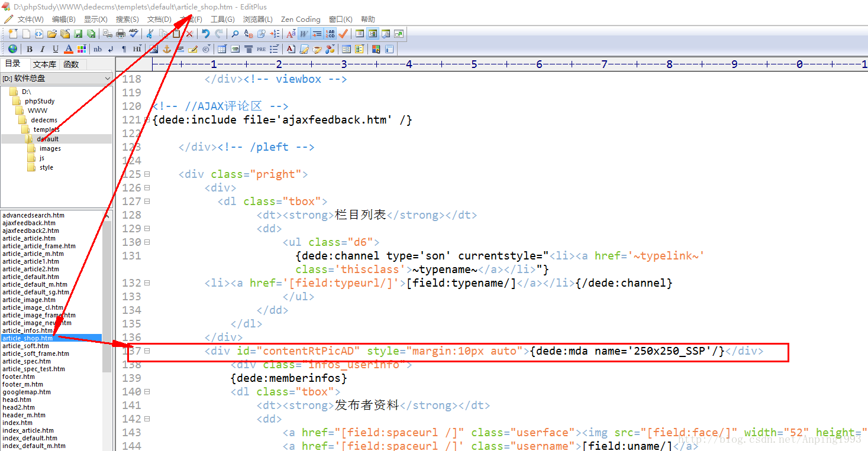Open the 编辑(B) menu

click(63, 20)
